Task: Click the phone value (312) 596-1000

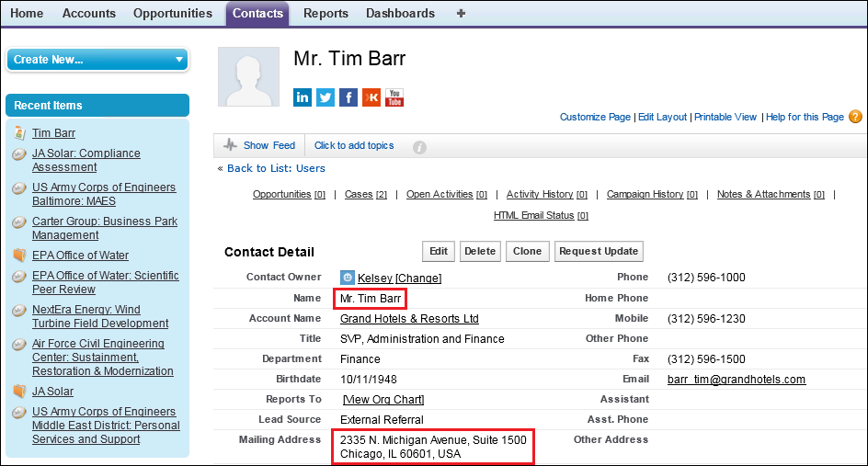Action: point(706,278)
